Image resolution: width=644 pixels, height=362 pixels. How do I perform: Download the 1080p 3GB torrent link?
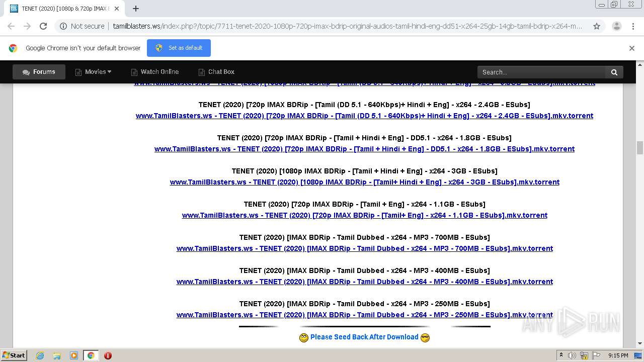coord(364,182)
